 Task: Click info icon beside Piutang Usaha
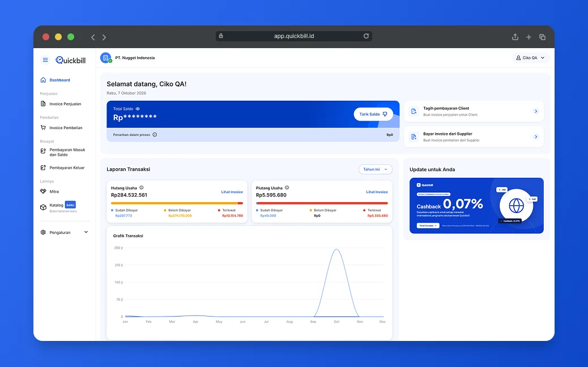(287, 188)
